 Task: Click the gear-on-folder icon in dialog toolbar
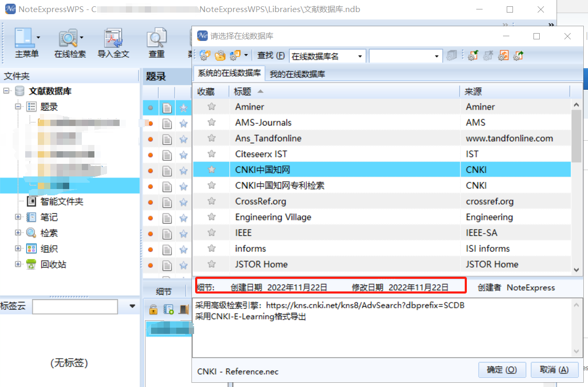(x=220, y=56)
